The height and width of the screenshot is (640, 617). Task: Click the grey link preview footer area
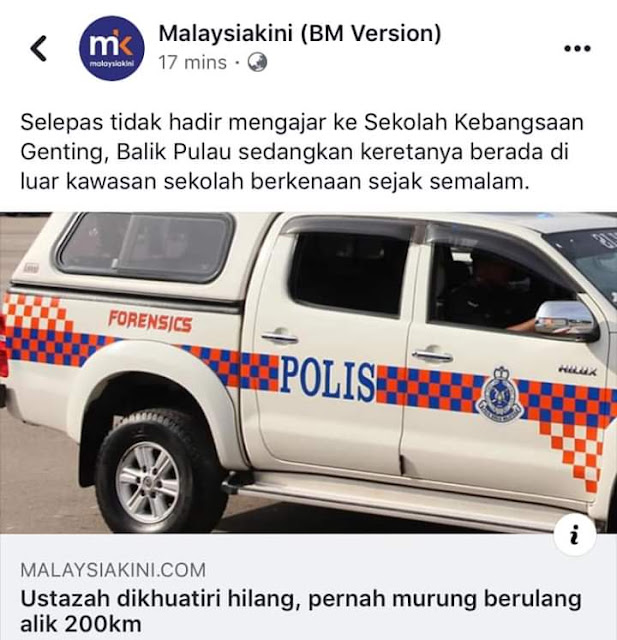coord(308,587)
